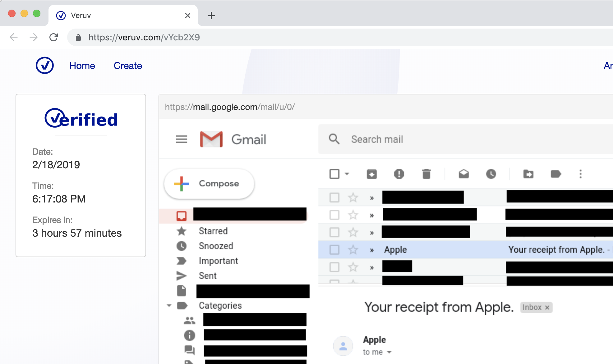Open the Gmail main menu hamburger icon
The height and width of the screenshot is (364, 613).
[x=182, y=139]
